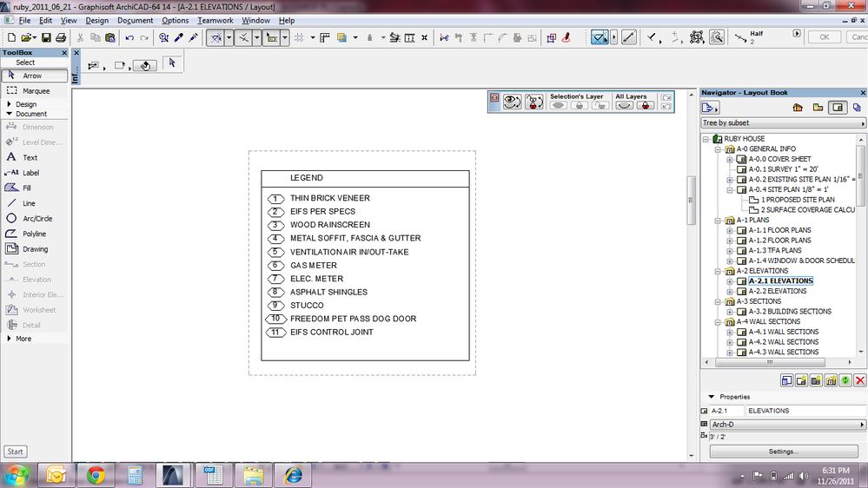Select the Pick Up Parameters eyedropper
The image size is (868, 488).
pyautogui.click(x=178, y=37)
